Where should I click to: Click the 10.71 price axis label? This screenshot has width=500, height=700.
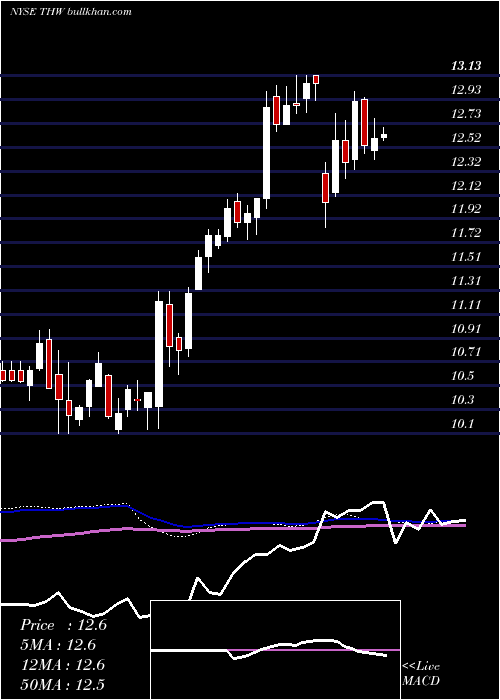click(466, 353)
